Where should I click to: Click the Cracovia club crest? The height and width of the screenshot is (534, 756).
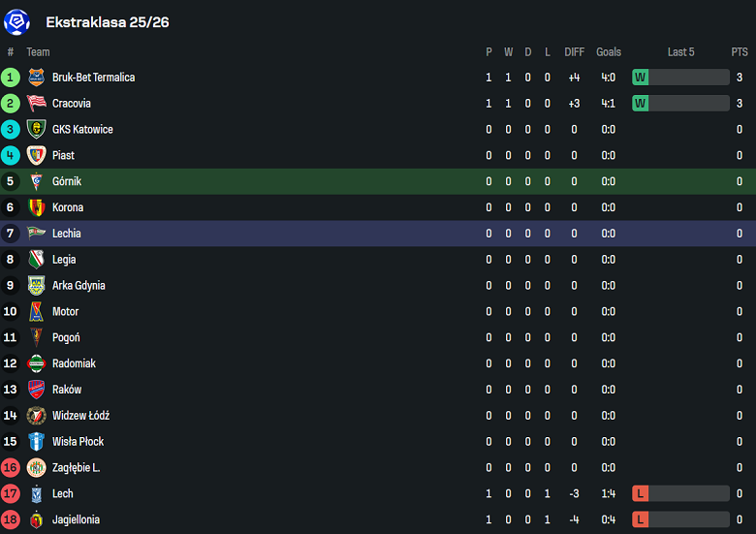pos(37,104)
